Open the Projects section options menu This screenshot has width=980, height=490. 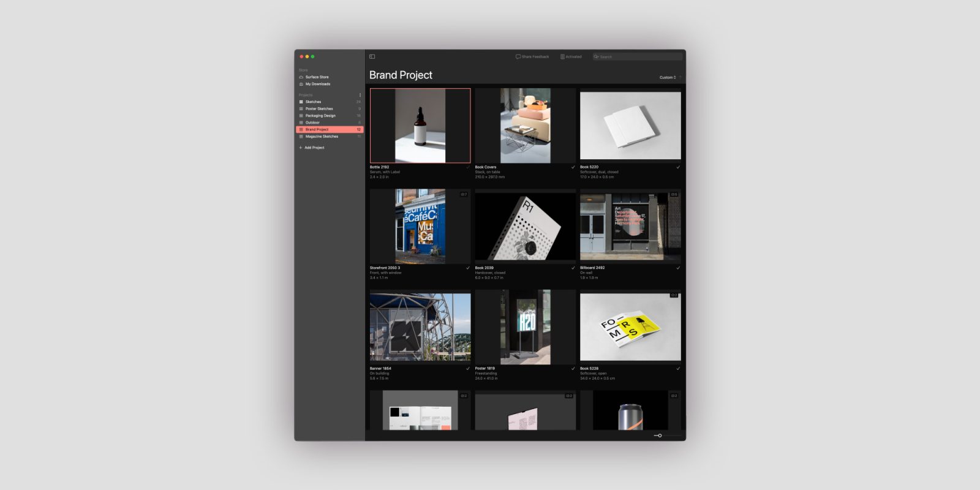coord(360,95)
